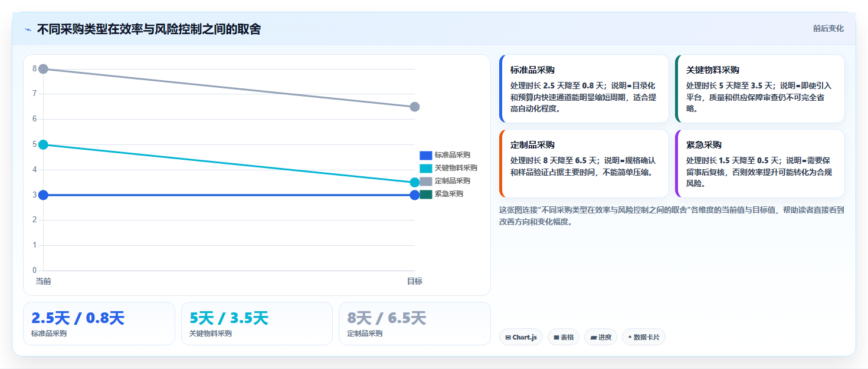Screen dimensions: 868x369
Task: Open the 定制品采购 description card
Action: (584, 163)
